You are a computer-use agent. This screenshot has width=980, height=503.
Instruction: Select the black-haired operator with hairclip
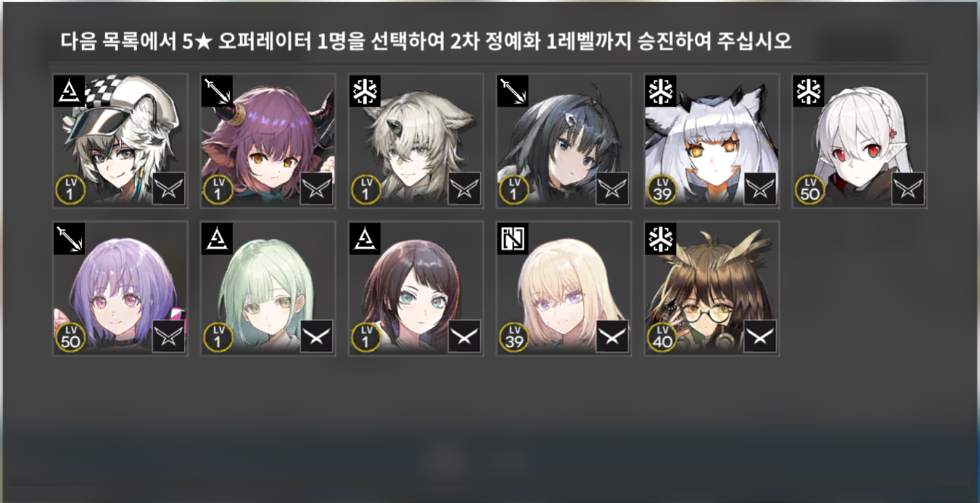(x=564, y=141)
